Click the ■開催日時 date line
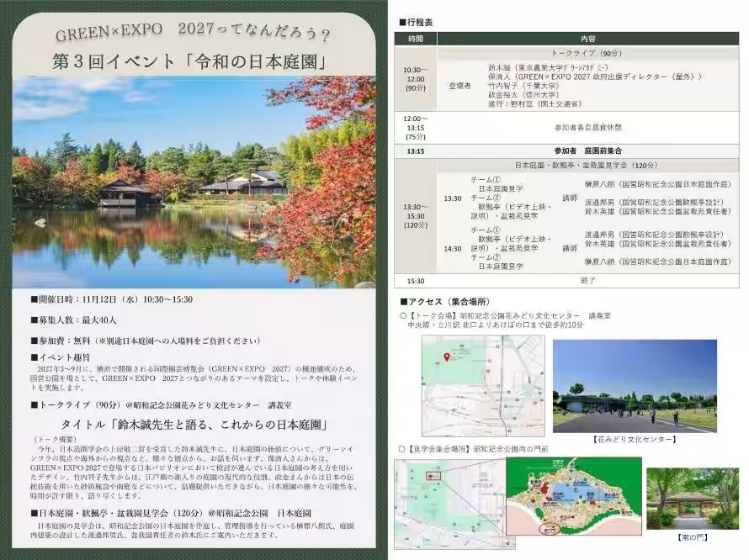Viewport: 749px width, 560px height. [x=111, y=298]
